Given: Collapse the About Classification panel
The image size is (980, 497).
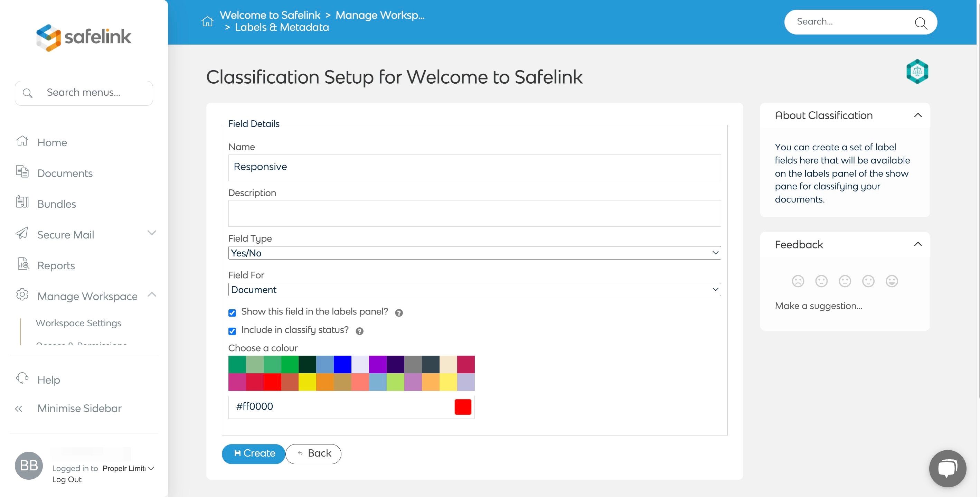Looking at the screenshot, I should [x=917, y=115].
